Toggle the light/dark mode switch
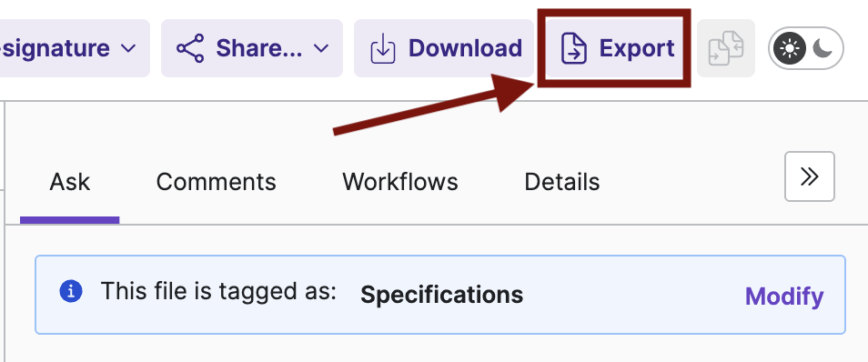Viewport: 868px width, 362px height. 805,49
